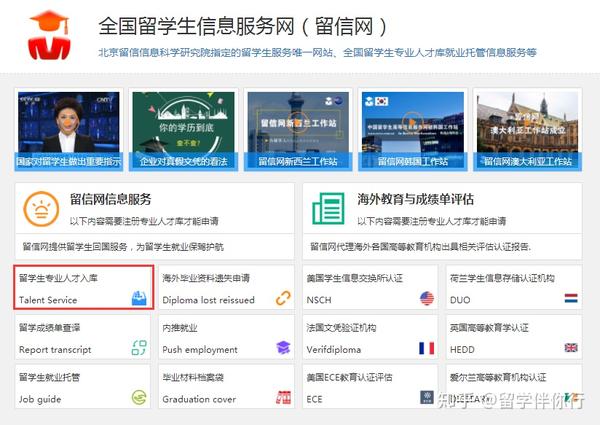The image size is (600, 425).
Task: Click the caption 留信网新西兰工作站
Action: [298, 161]
